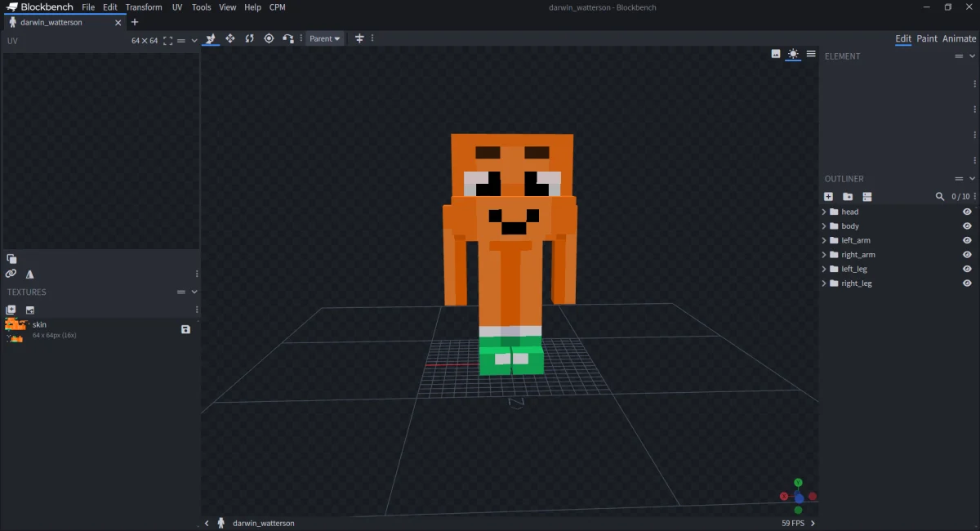
Task: Click the Textures panel drag handle
Action: (181, 292)
